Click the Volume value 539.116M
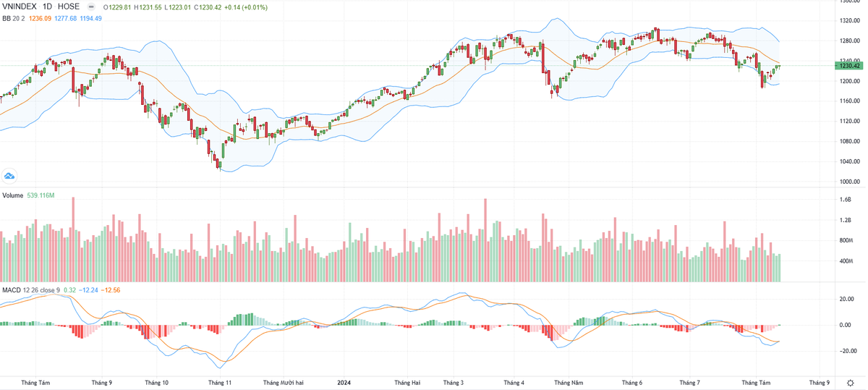The image size is (868, 390). coord(41,196)
